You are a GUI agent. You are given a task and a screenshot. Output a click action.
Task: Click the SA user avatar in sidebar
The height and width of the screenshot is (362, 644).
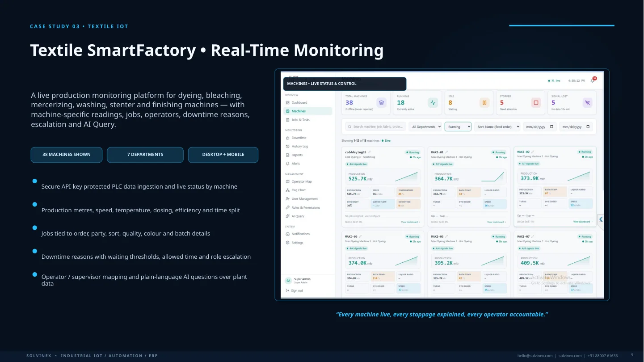pyautogui.click(x=288, y=281)
